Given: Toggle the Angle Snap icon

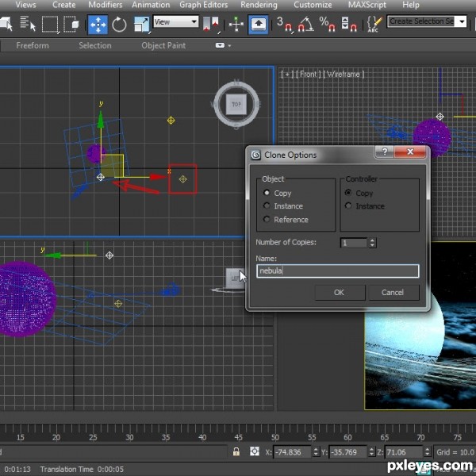Looking at the screenshot, I should (x=306, y=24).
